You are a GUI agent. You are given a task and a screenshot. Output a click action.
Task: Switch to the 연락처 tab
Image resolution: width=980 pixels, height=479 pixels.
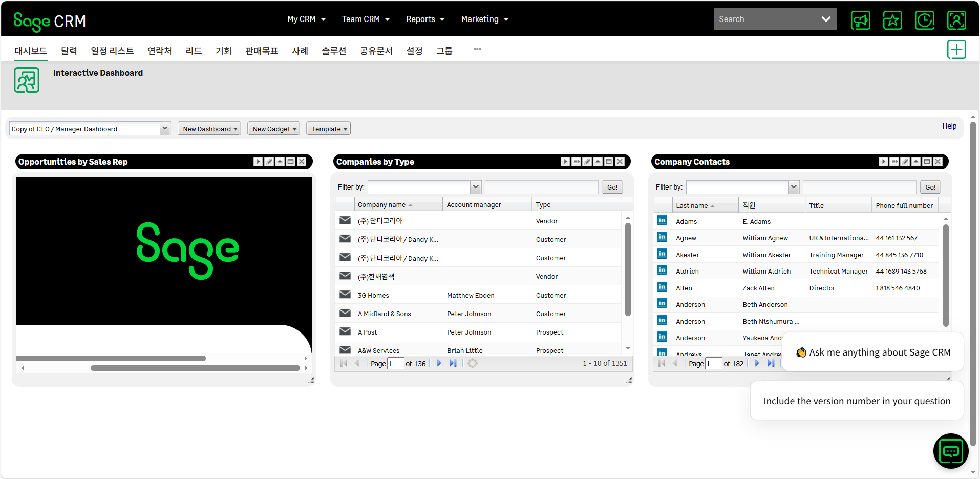tap(160, 51)
